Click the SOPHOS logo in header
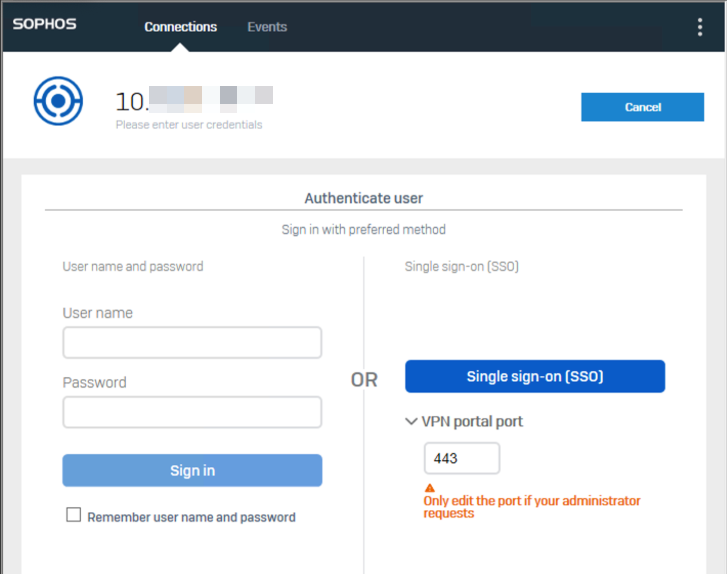 tap(44, 25)
